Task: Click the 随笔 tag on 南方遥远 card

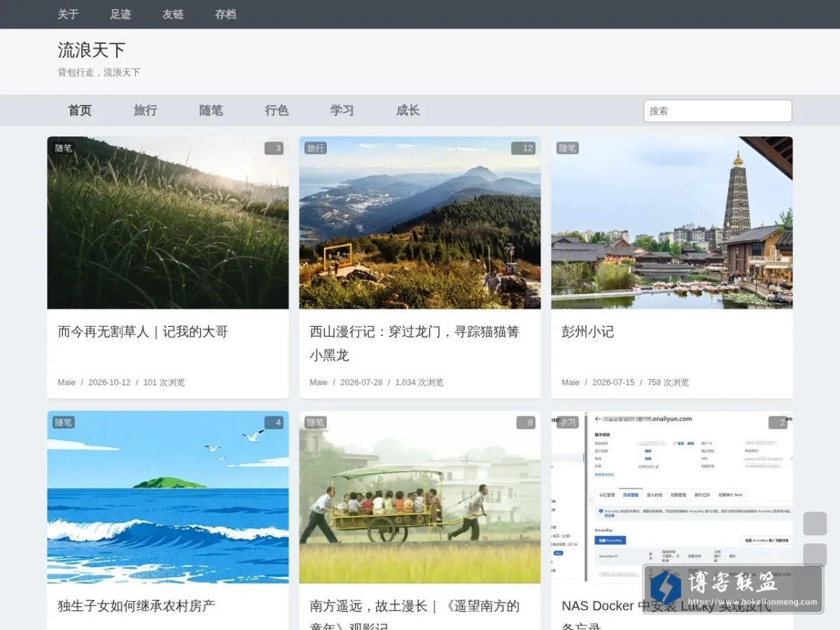Action: (316, 423)
